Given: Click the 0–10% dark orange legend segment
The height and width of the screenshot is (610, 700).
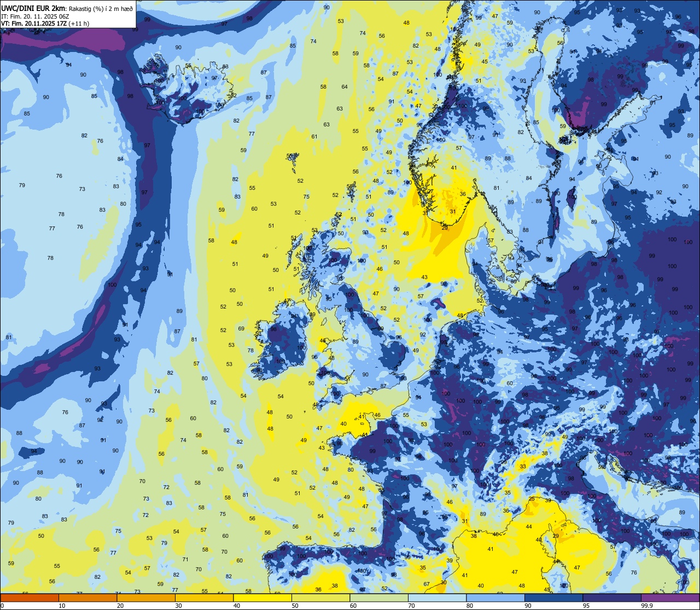Looking at the screenshot, I should [x=30, y=598].
